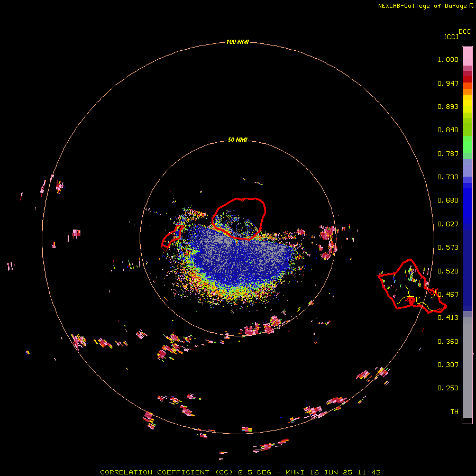Image resolution: width=476 pixels, height=476 pixels.
Task: Click the 0.840 scale value
Action: pyautogui.click(x=448, y=130)
